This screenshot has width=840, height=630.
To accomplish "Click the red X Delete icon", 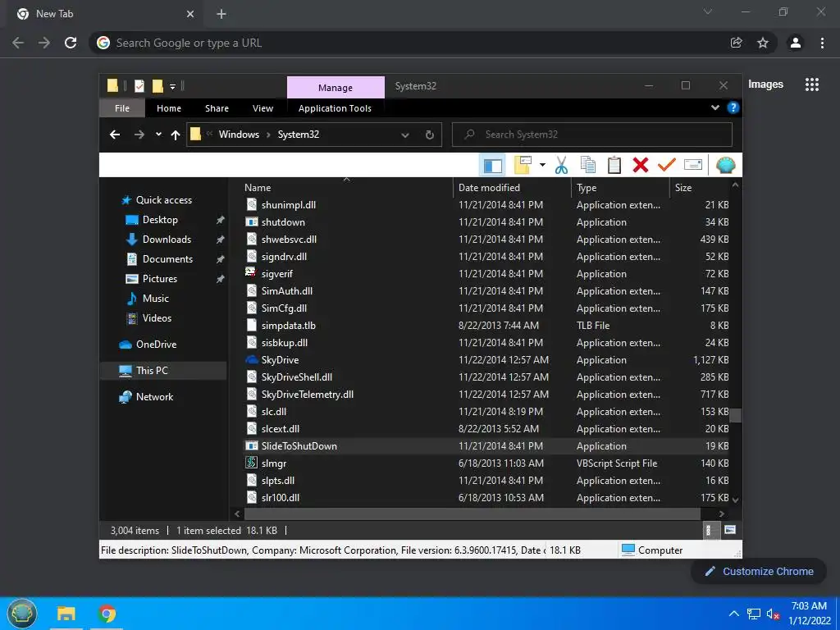I will pyautogui.click(x=640, y=166).
